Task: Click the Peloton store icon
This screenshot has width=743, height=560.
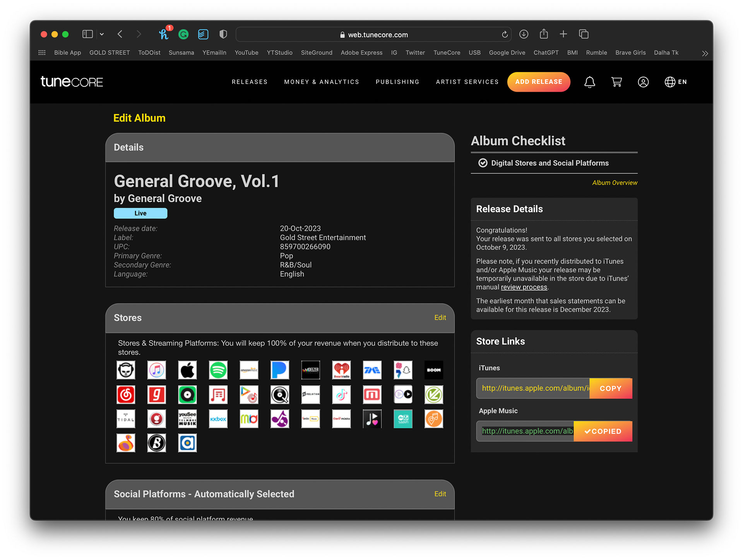Action: point(311,395)
